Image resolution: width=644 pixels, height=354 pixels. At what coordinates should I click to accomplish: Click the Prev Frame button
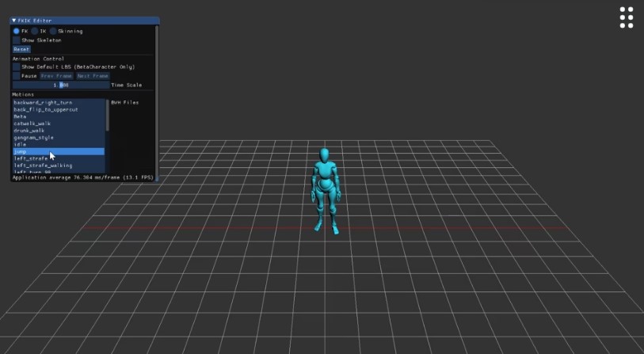56,76
